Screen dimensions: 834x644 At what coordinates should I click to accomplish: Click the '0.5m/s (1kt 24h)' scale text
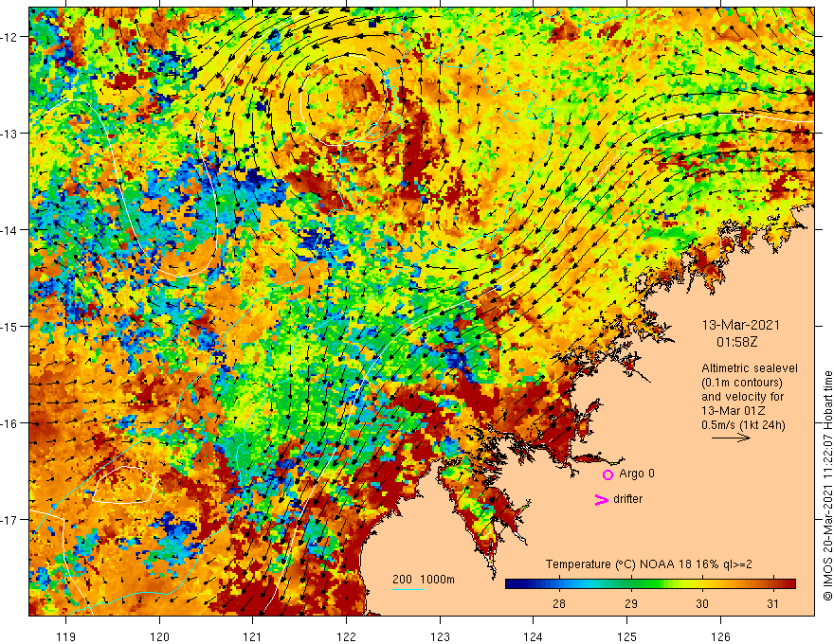coord(743,425)
